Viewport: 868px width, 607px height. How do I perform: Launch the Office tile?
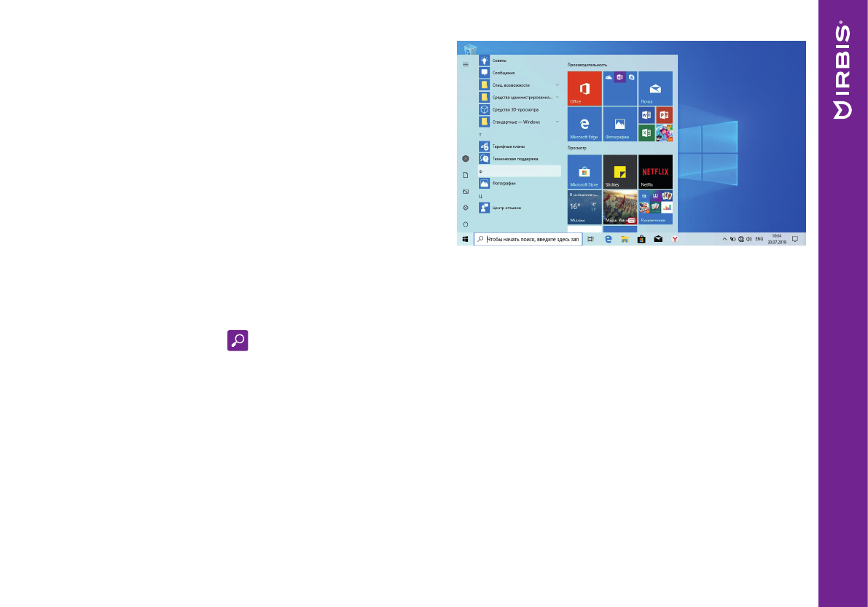coord(584,89)
